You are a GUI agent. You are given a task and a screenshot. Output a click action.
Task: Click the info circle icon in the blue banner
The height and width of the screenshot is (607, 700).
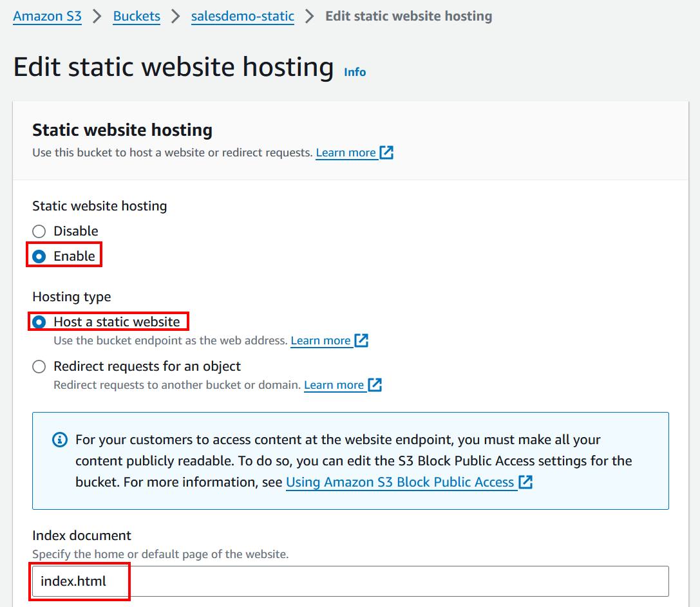tap(59, 440)
